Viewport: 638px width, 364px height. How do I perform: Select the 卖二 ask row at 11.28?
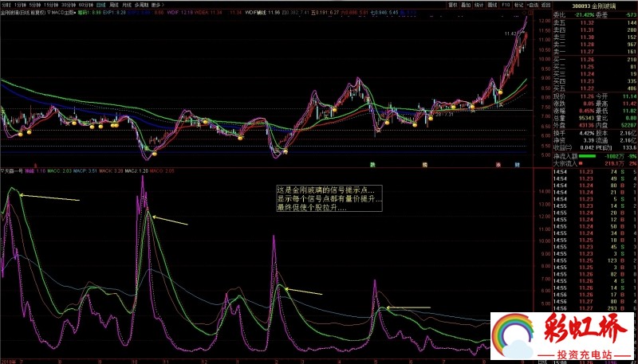595,44
